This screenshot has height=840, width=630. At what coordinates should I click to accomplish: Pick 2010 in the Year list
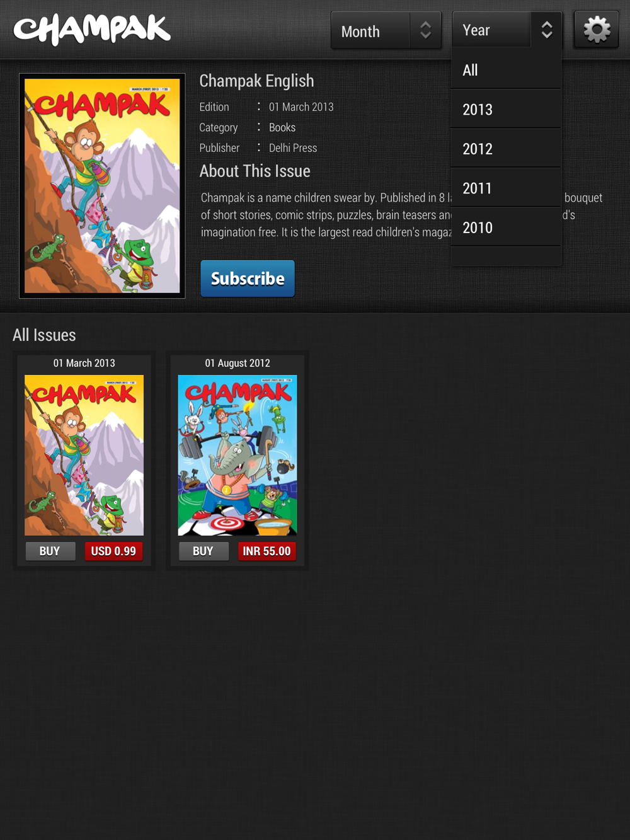coord(506,227)
